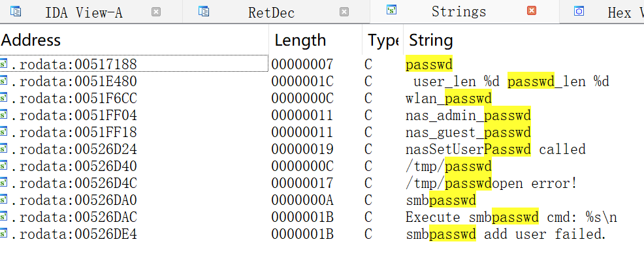Click the RetDec tab icon
This screenshot has height=263, width=644.
204,12
